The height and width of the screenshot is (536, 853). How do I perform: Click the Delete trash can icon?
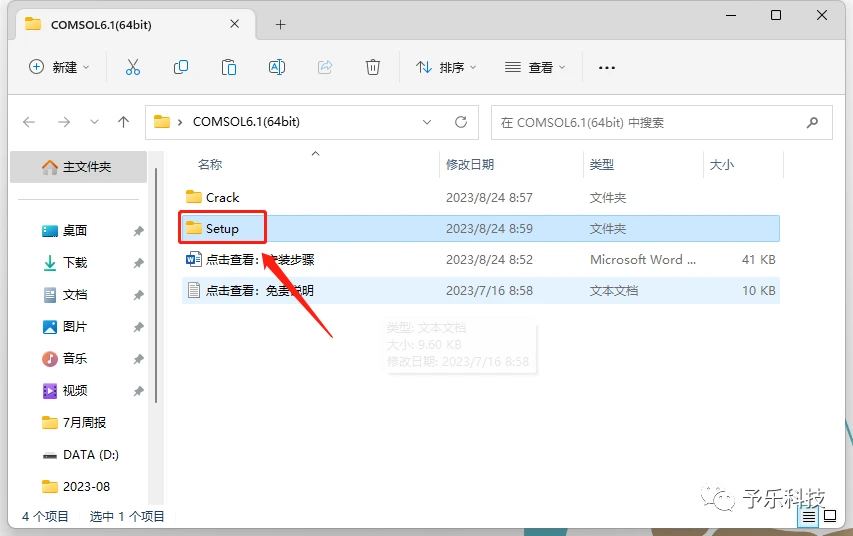pos(373,67)
